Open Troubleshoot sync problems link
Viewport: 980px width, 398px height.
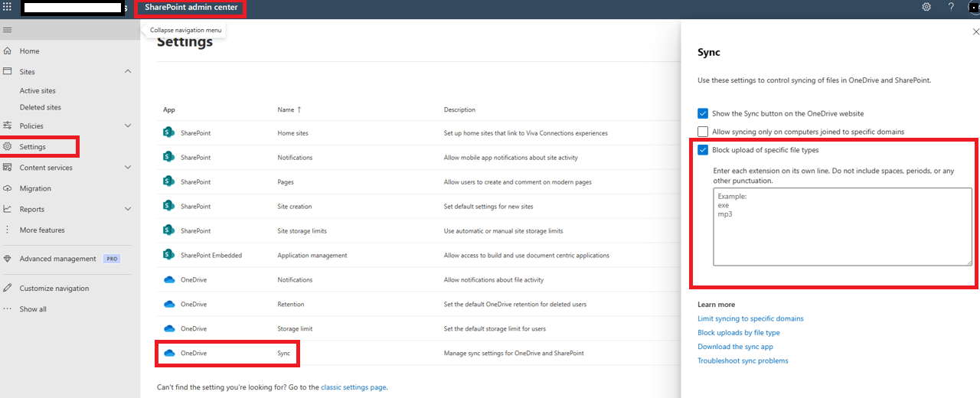[x=743, y=360]
